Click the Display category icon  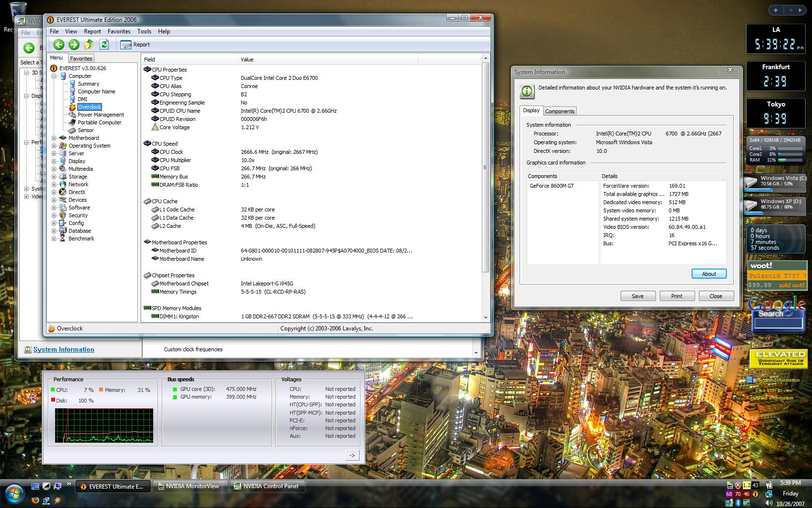(63, 161)
